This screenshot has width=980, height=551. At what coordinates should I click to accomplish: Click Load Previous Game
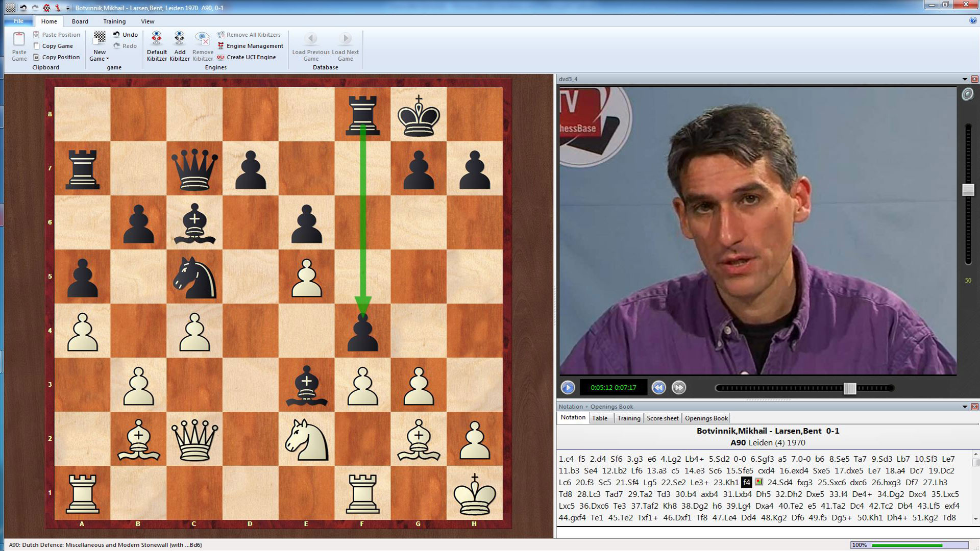click(x=310, y=45)
